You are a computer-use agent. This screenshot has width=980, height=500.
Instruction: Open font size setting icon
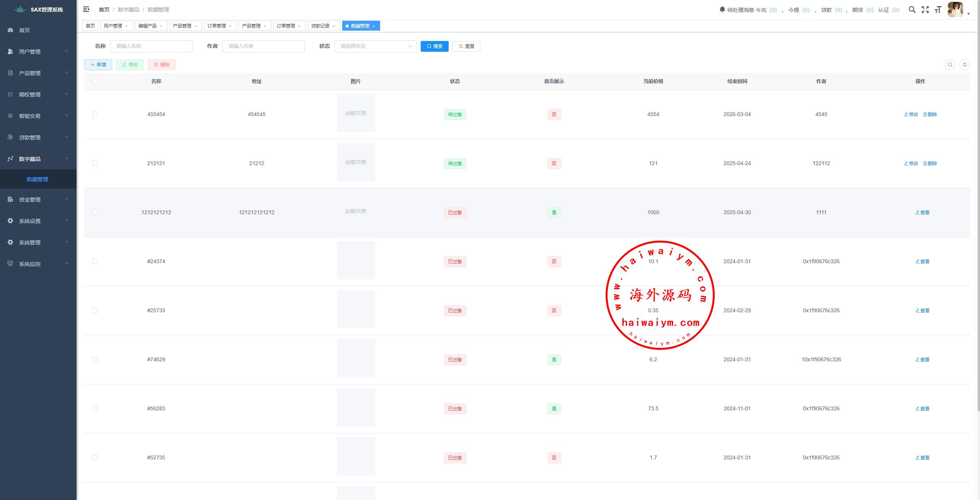(938, 10)
